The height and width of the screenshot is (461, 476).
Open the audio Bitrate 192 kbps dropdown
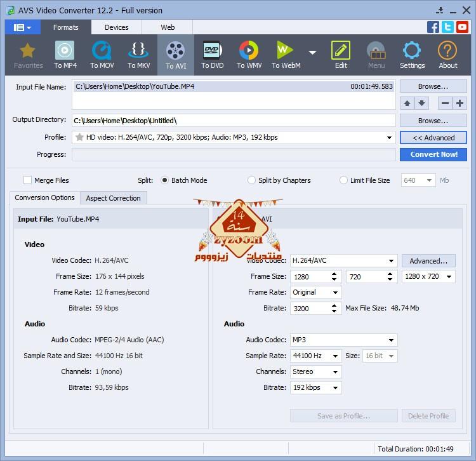click(315, 388)
